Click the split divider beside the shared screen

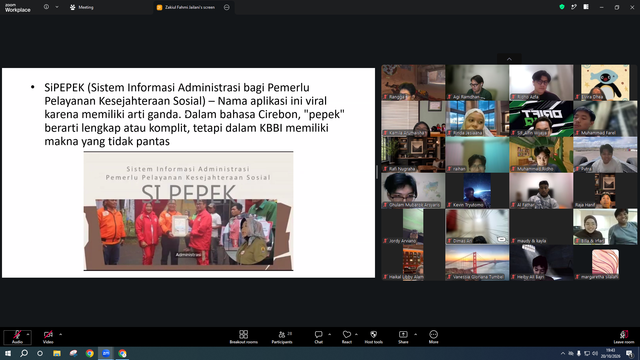pos(377,172)
